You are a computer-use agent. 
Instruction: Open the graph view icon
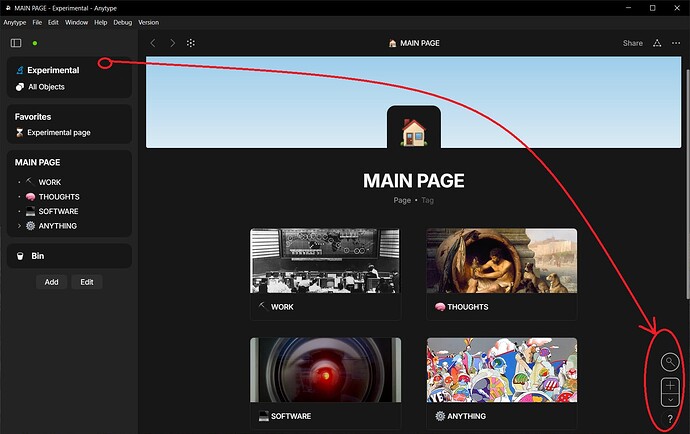[x=191, y=43]
